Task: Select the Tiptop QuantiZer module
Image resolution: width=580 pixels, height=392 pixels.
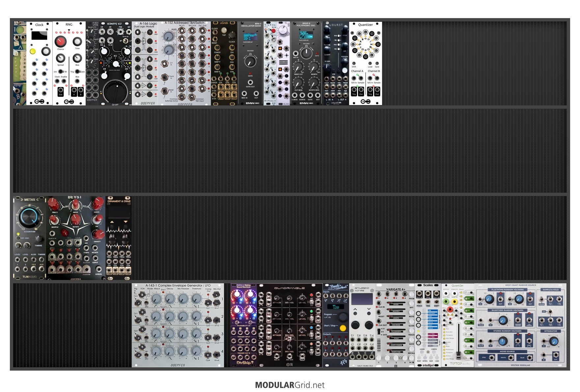Action: (x=458, y=325)
